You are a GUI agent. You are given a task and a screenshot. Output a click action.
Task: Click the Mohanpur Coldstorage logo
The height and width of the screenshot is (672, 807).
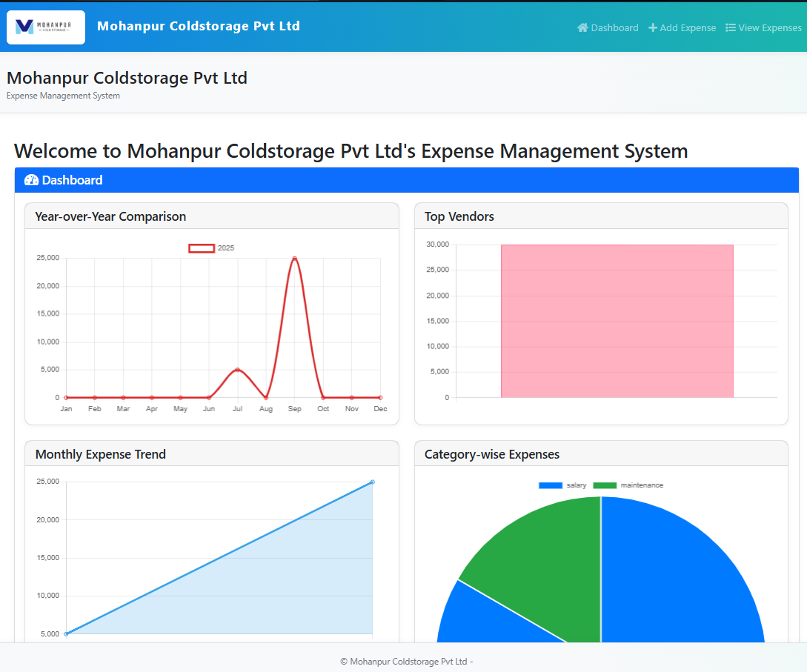tap(45, 27)
